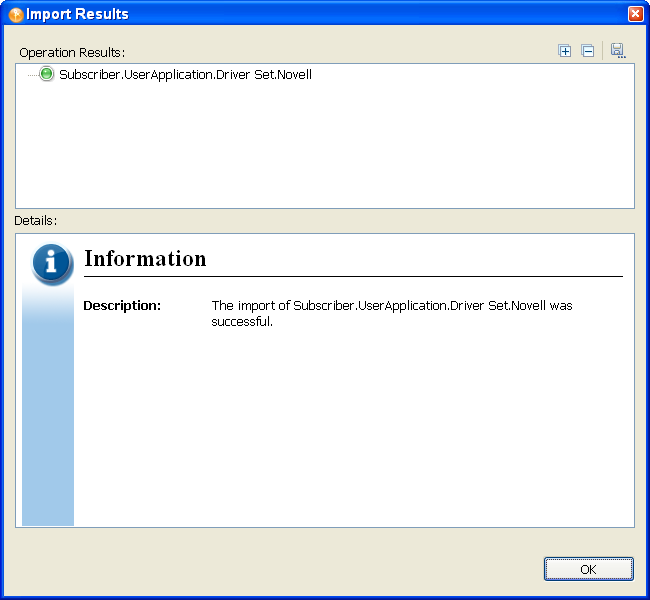Click the Collapse All results icon
Screen dimensions: 650x600
(588, 51)
